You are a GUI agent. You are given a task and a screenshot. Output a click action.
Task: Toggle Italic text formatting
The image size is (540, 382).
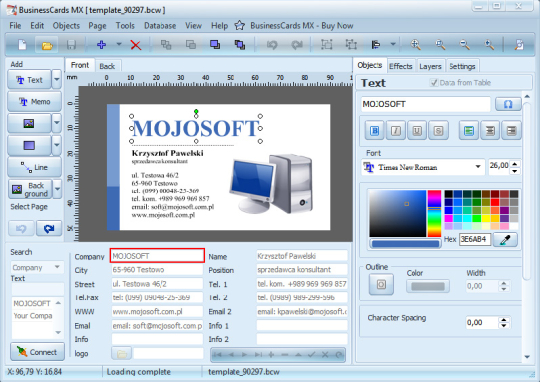[x=396, y=131]
